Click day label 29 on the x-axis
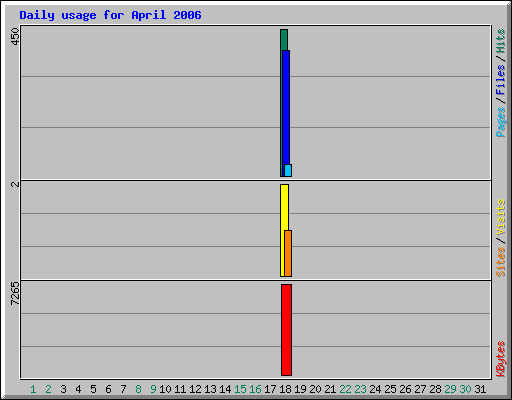The height and width of the screenshot is (400, 512). pos(450,389)
